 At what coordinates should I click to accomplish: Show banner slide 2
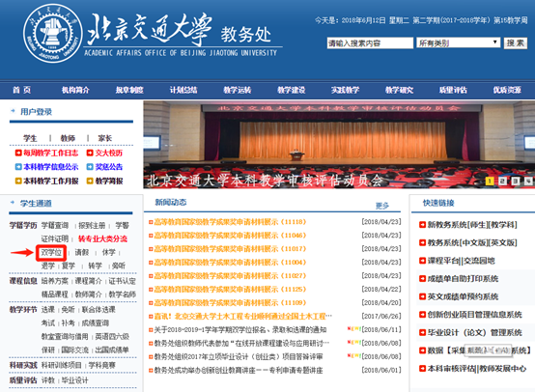502,182
